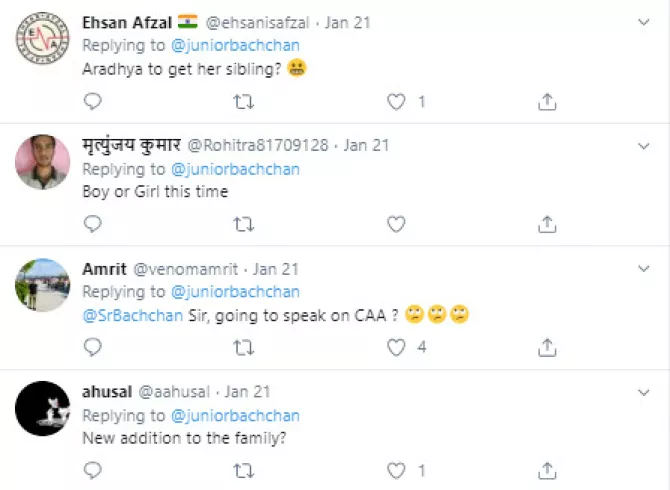Image resolution: width=670 pixels, height=490 pixels.
Task: Retweet Ehsan Afzal's Aradhya tweet
Action: (243, 101)
